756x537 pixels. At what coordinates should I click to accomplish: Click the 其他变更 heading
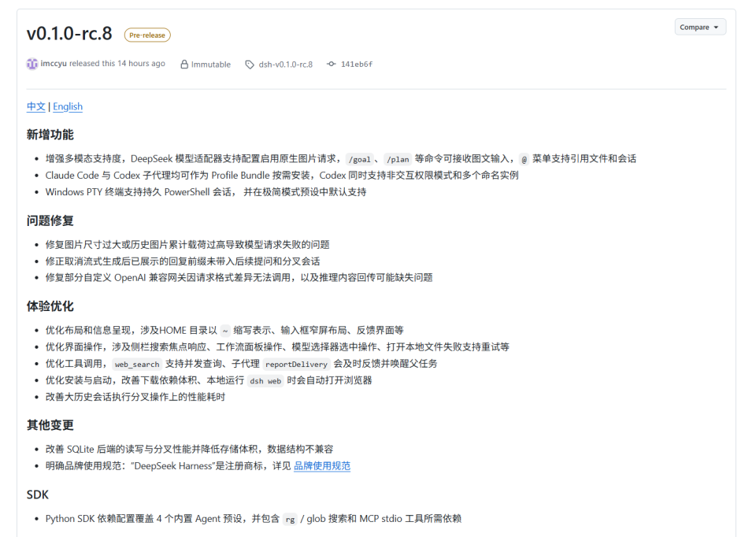point(50,425)
